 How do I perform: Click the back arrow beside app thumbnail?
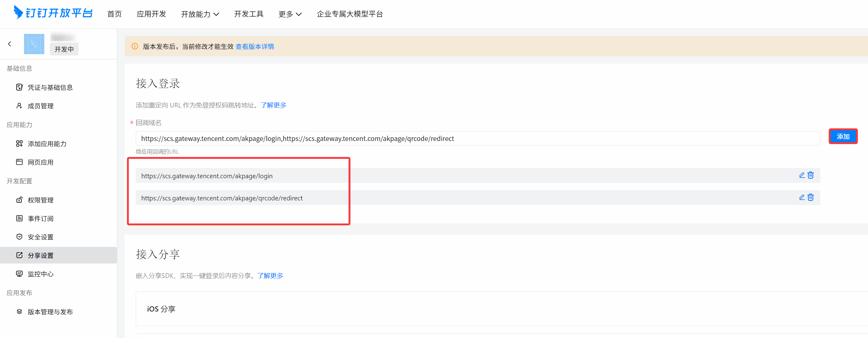point(10,44)
